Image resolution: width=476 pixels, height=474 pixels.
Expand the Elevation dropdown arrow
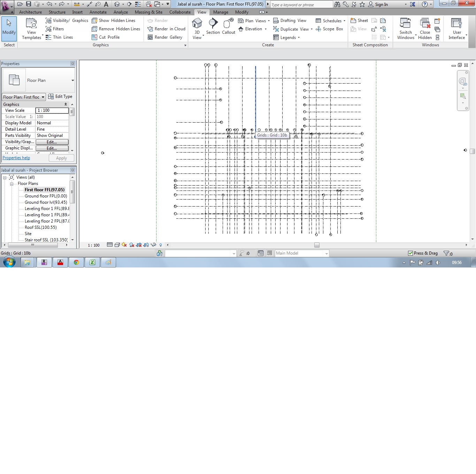[266, 29]
